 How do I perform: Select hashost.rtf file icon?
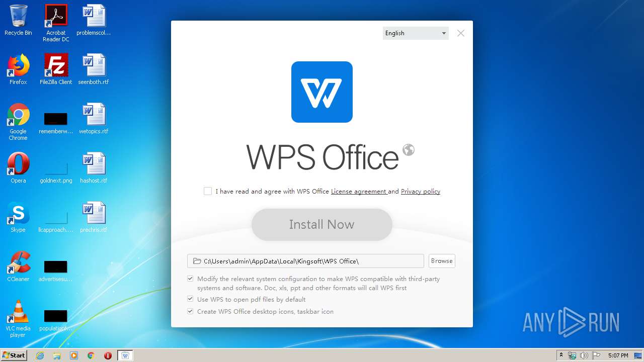click(94, 168)
